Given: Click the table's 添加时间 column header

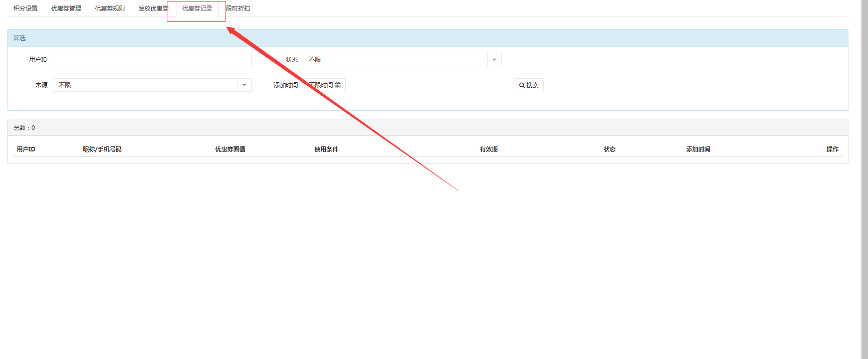Looking at the screenshot, I should [x=698, y=149].
